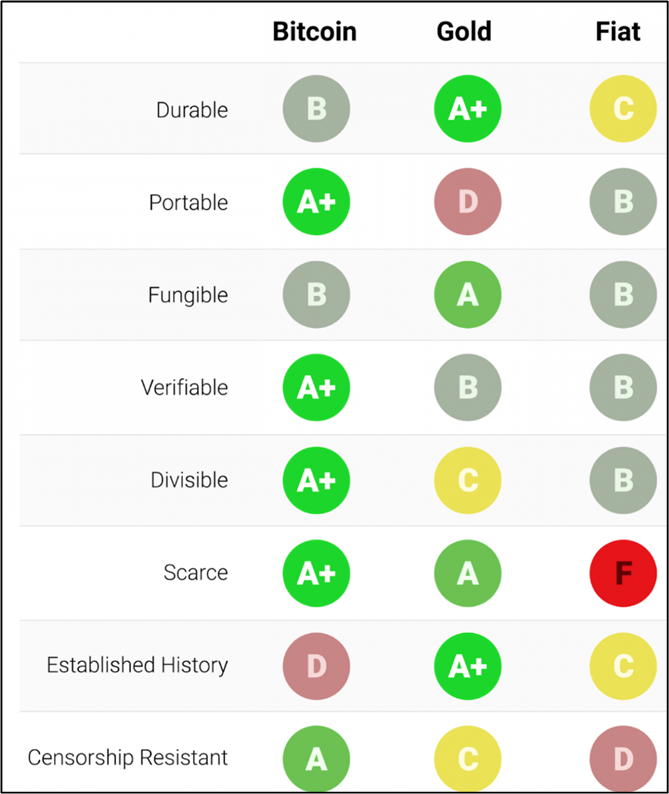Viewport: 669px width, 794px height.
Task: Click Gold's A+ badge in Durable row
Action: (467, 108)
